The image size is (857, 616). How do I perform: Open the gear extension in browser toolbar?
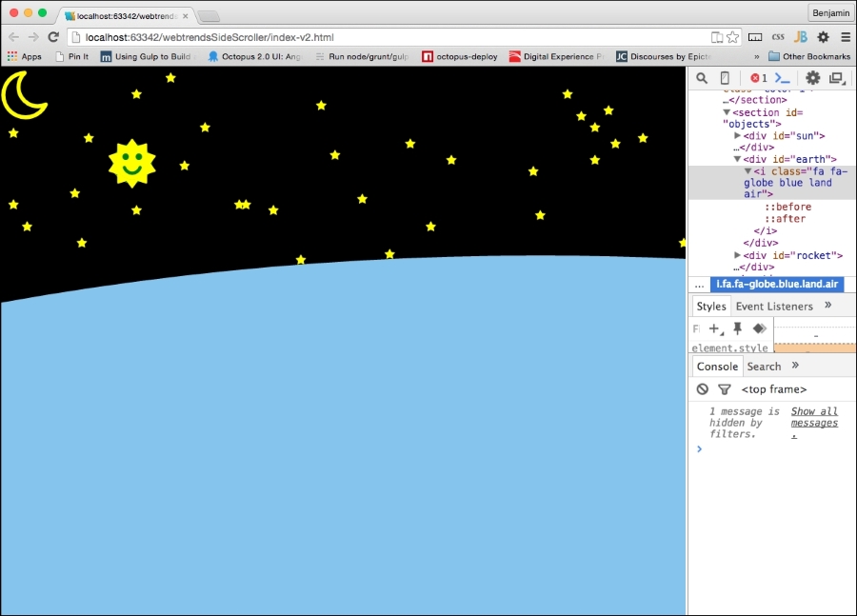click(x=823, y=37)
